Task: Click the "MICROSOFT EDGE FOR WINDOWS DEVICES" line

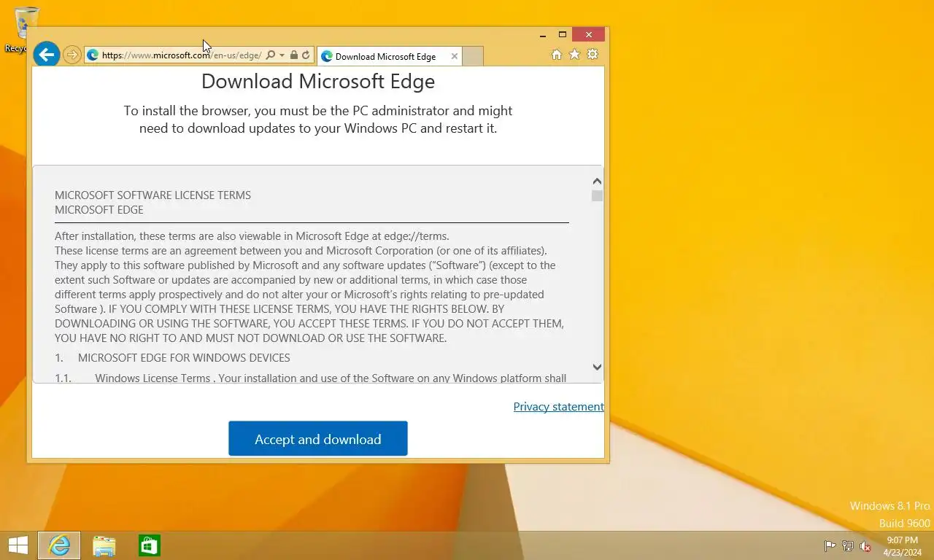Action: click(x=184, y=358)
